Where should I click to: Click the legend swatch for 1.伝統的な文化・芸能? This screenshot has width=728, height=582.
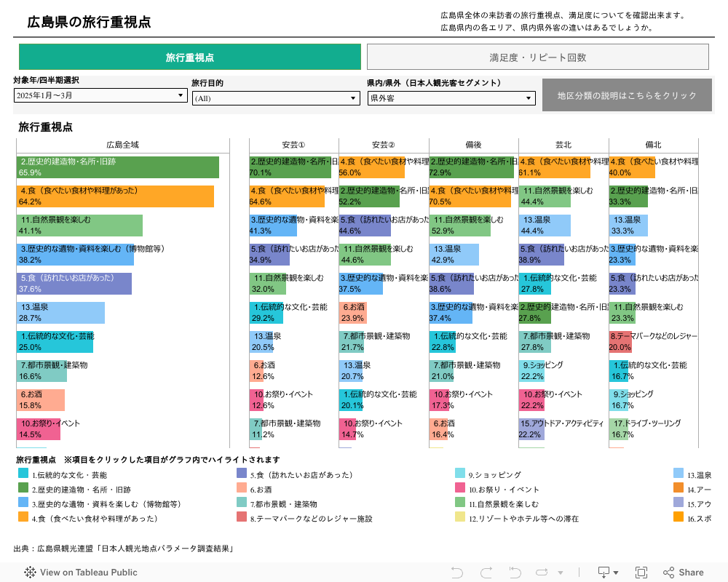coord(23,474)
